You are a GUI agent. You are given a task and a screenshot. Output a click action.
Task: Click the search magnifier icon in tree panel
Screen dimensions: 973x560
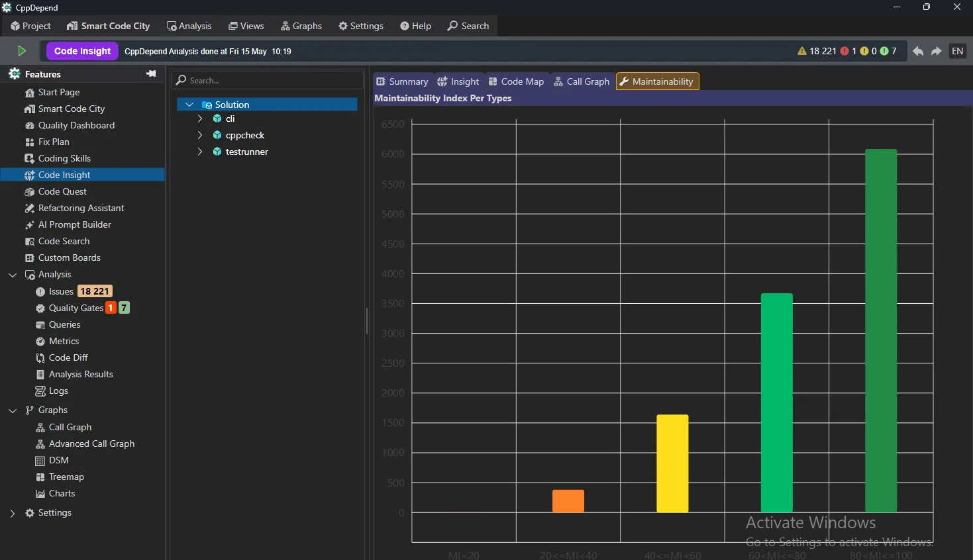click(x=181, y=80)
